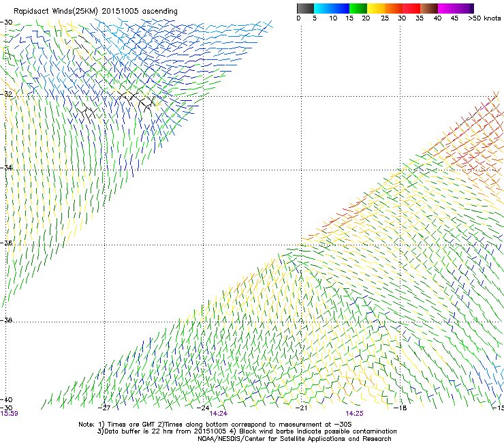
Task: Pick the magenta 40-45 knots legend swatch
Action: [447, 8]
